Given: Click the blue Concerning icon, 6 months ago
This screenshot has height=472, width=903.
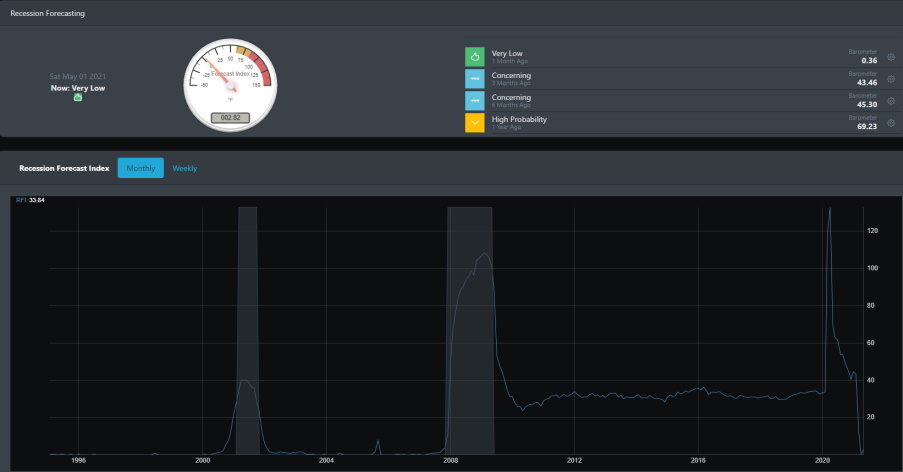Looking at the screenshot, I should [x=475, y=100].
